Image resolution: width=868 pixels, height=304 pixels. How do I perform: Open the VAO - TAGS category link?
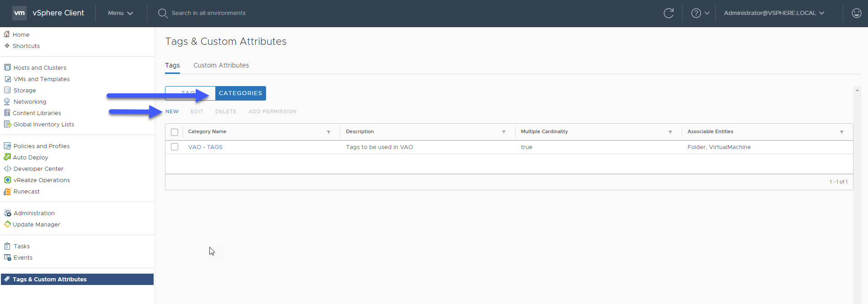click(x=205, y=147)
